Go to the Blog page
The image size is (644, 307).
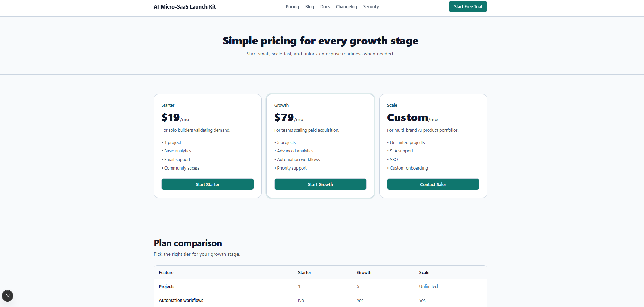(310, 7)
